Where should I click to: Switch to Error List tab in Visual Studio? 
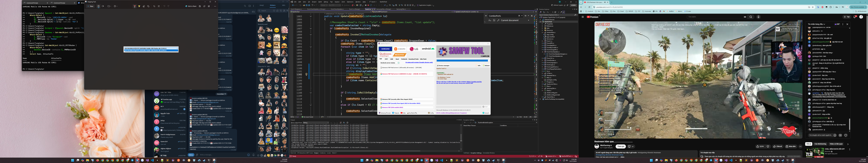293,153
